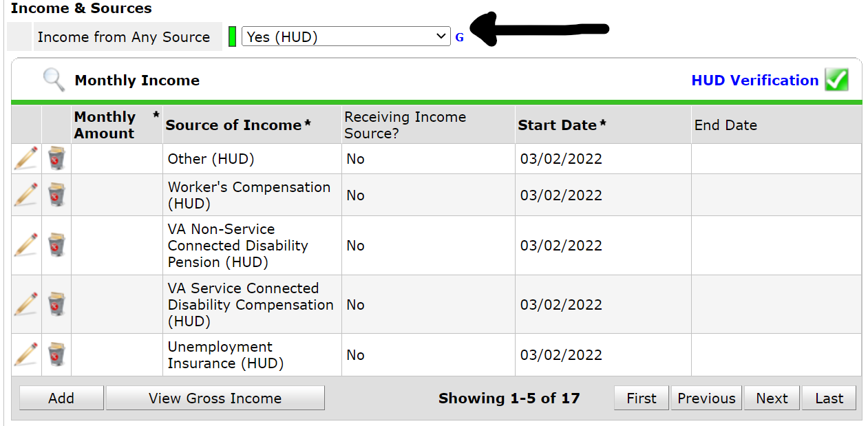Click the green checkmark next to HUD Verification

point(836,80)
